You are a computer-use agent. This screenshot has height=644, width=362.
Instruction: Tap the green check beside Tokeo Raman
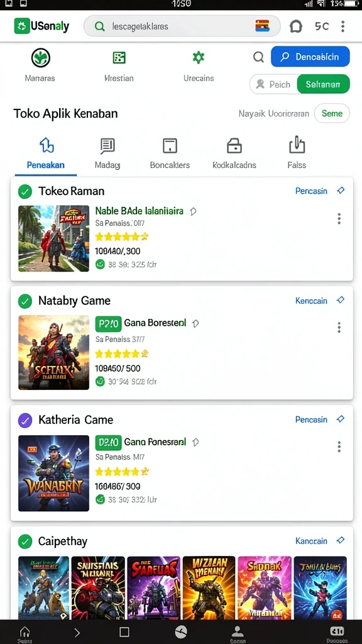click(x=25, y=191)
